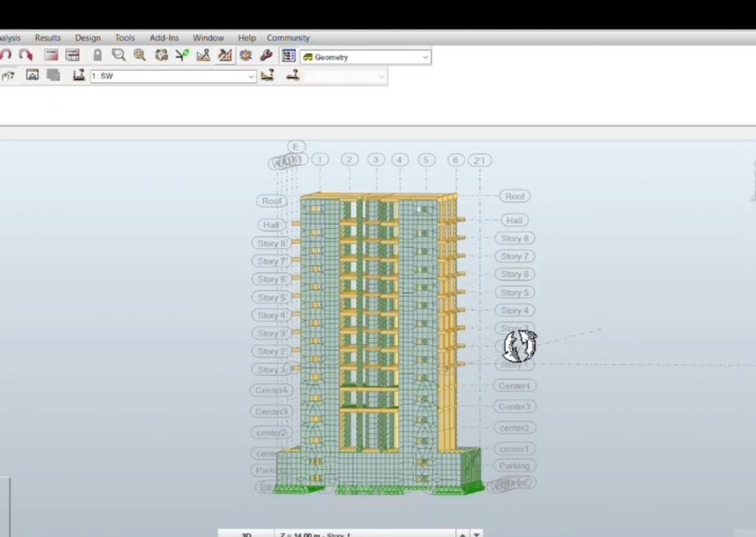Click grid axis bubble 1
The height and width of the screenshot is (537, 756).
pos(320,160)
